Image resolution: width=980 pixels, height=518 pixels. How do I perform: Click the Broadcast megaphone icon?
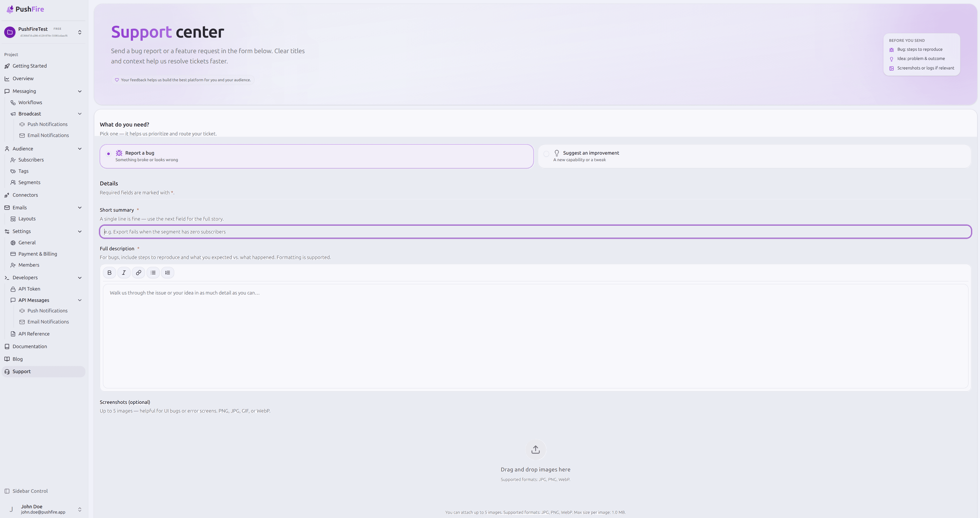pos(13,114)
